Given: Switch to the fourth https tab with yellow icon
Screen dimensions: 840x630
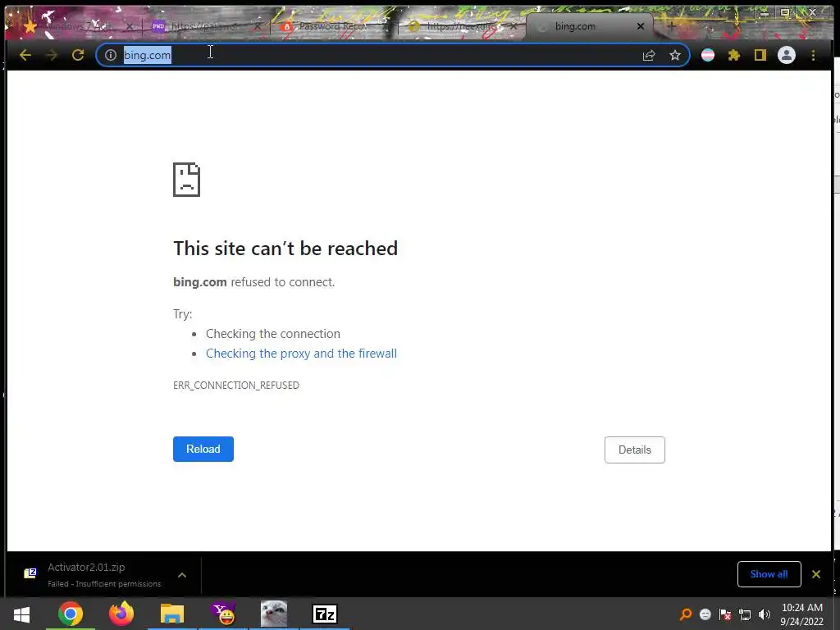Looking at the screenshot, I should point(461,25).
